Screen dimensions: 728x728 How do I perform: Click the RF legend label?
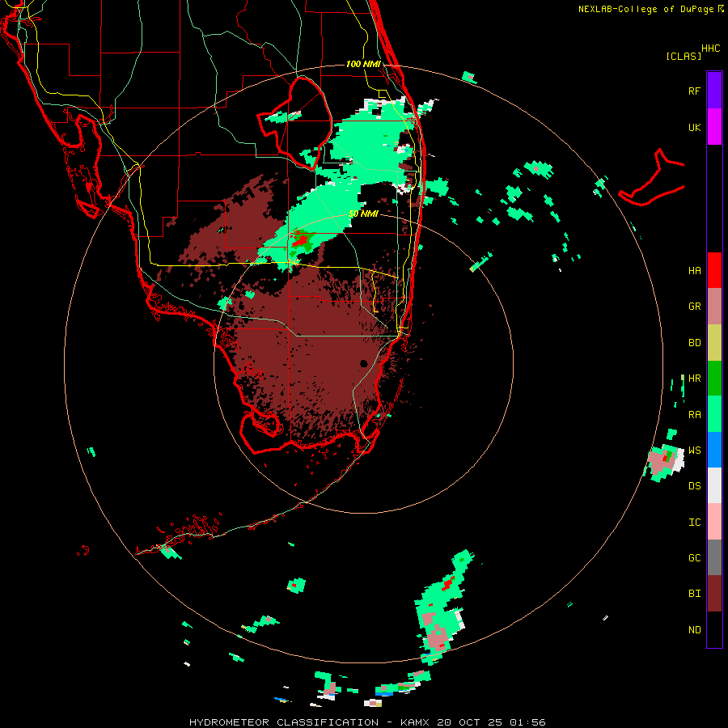point(694,91)
